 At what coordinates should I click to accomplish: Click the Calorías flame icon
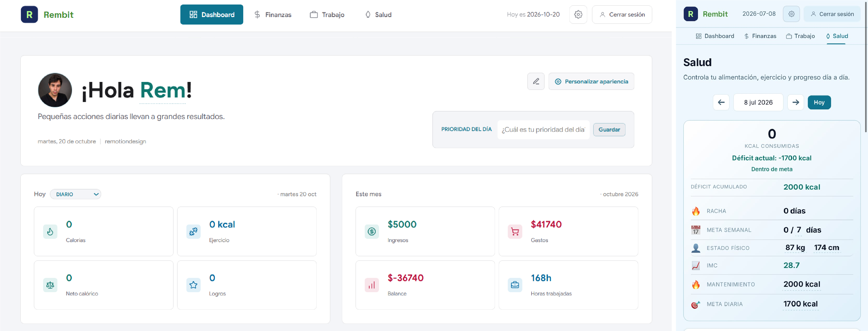click(x=50, y=232)
